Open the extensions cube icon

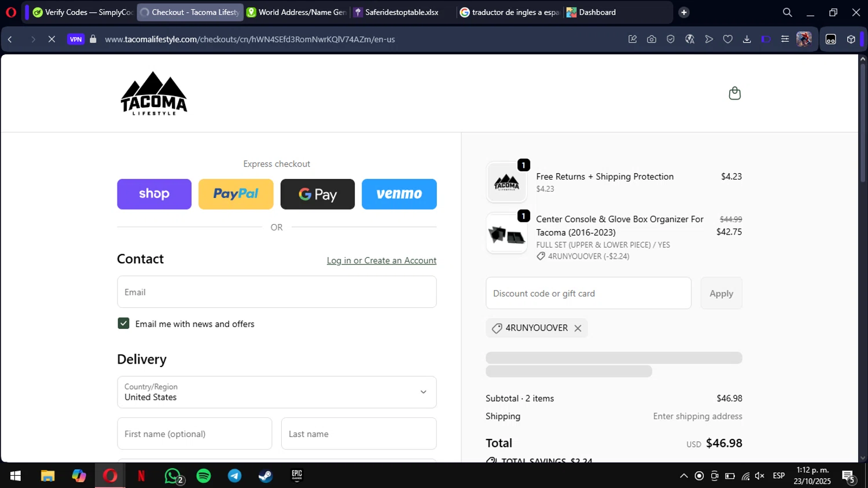point(851,39)
